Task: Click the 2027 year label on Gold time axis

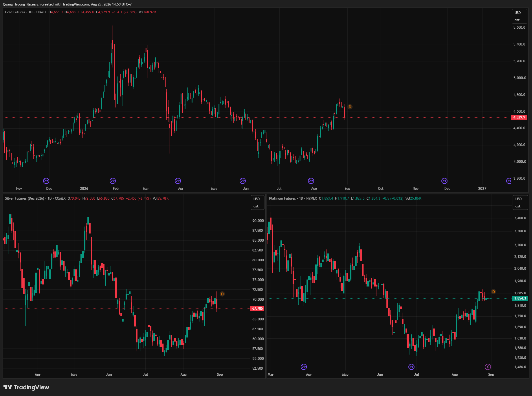Action: pos(482,189)
